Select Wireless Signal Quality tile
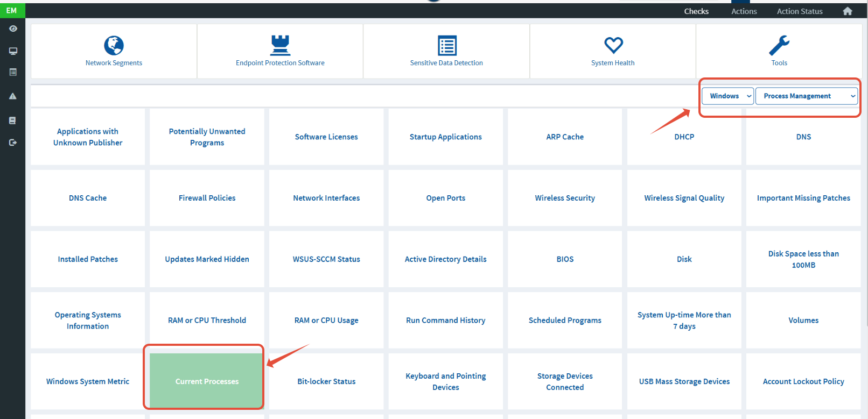Viewport: 868px width, 419px height. (684, 198)
